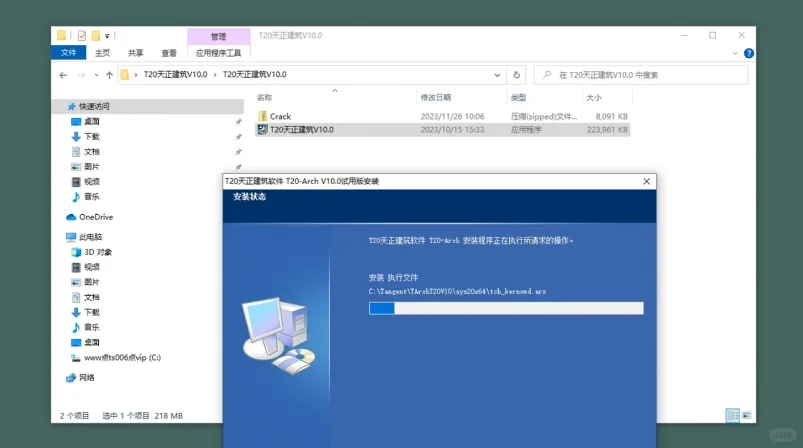Go back with the left arrow button
The image size is (803, 448).
[x=63, y=75]
